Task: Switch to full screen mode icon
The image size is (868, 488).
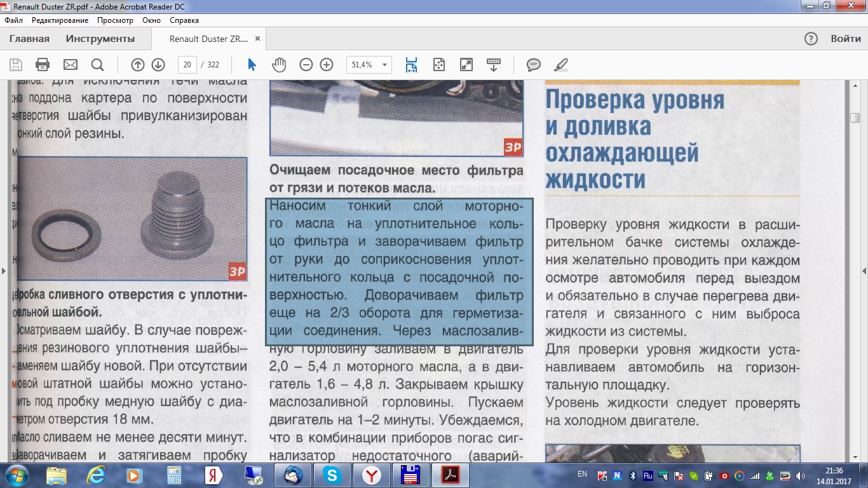Action: point(466,65)
